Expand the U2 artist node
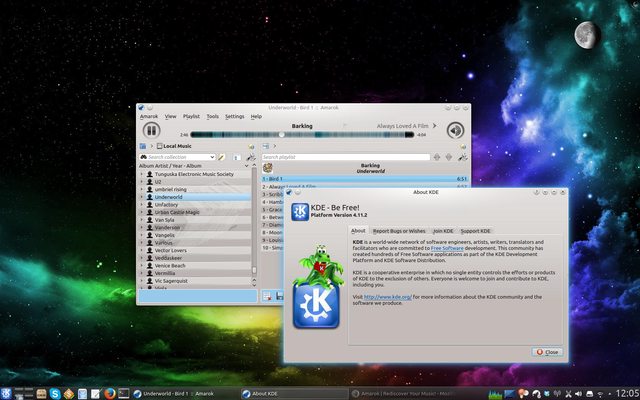 tap(142, 182)
